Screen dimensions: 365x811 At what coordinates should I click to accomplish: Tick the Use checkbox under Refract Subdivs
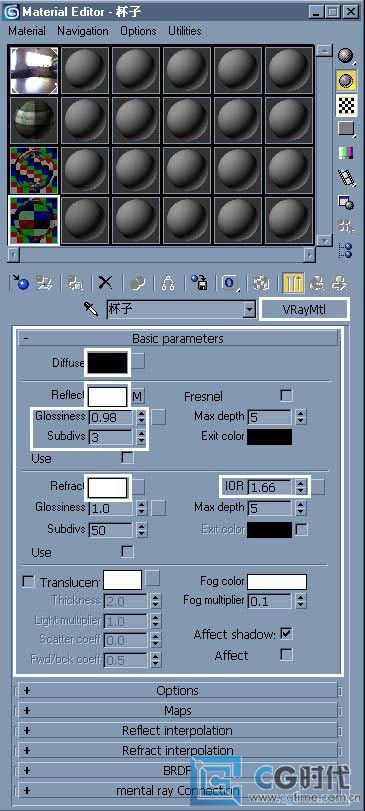[x=127, y=552]
